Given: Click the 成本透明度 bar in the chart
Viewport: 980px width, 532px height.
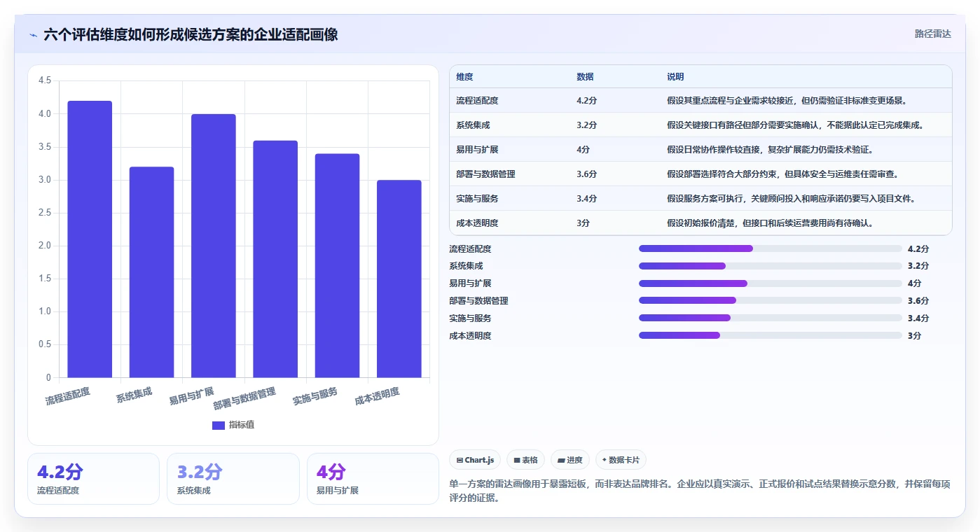Looking at the screenshot, I should tap(399, 279).
